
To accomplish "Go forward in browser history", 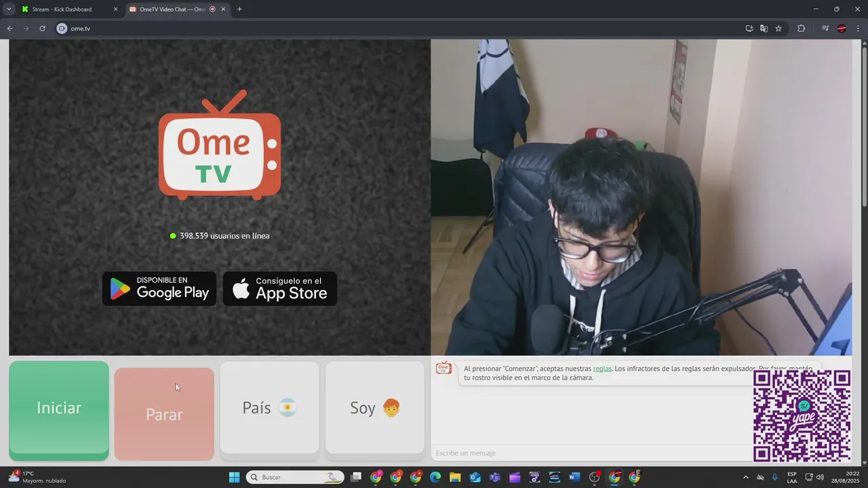I will (26, 28).
